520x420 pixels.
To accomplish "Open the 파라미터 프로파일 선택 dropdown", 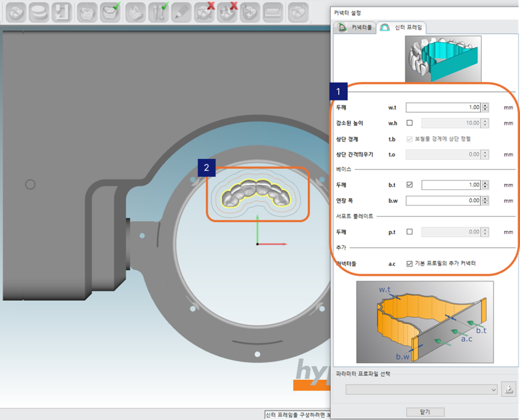I will coord(421,390).
